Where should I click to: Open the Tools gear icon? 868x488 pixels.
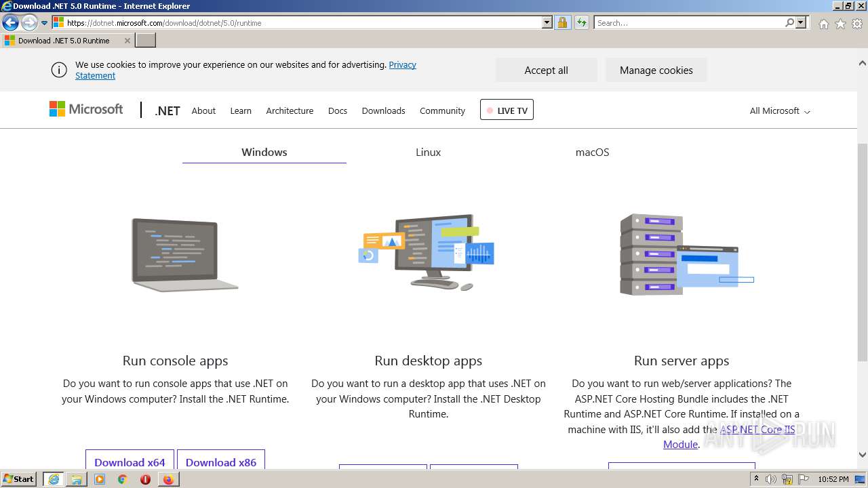(x=857, y=24)
